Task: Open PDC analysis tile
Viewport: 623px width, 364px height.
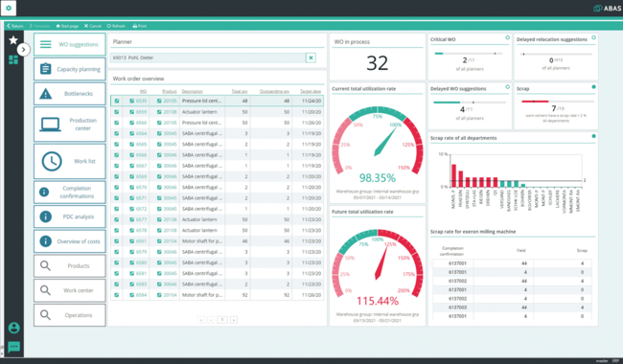Action: [70, 216]
